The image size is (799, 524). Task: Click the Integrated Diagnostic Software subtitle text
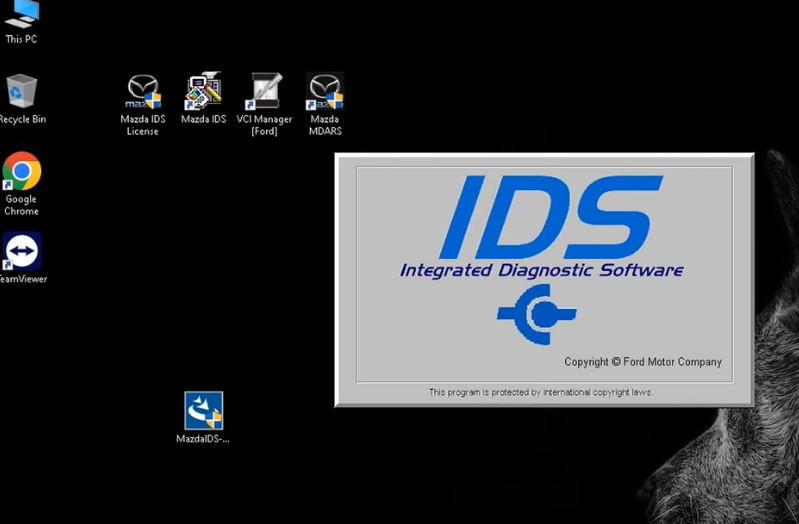(542, 270)
